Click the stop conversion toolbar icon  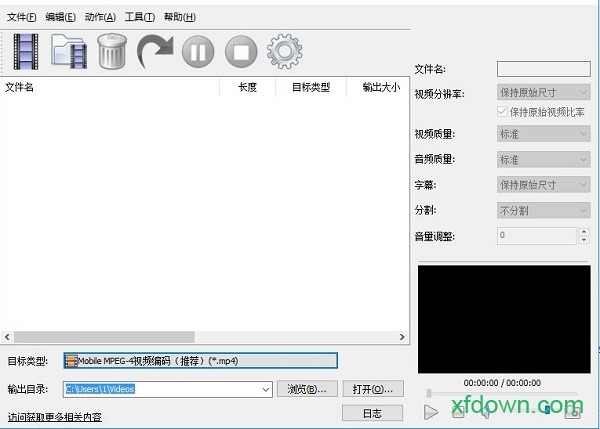pyautogui.click(x=241, y=51)
